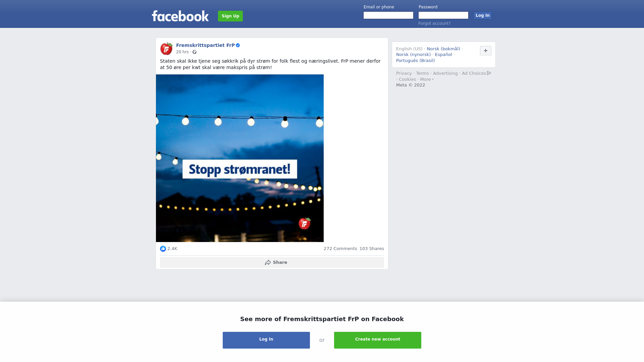Click the Facebook logo in header

tap(180, 16)
